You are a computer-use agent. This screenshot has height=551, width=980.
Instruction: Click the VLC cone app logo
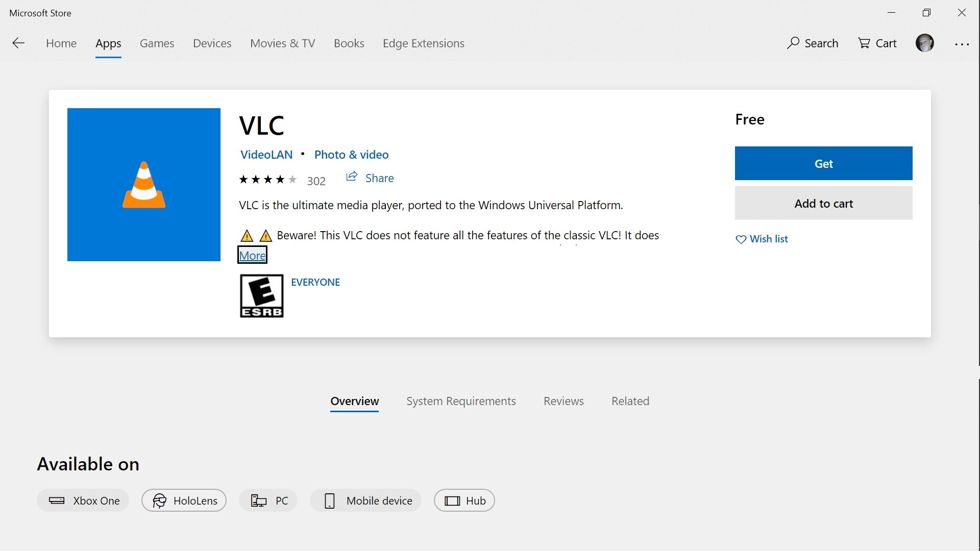tap(144, 185)
